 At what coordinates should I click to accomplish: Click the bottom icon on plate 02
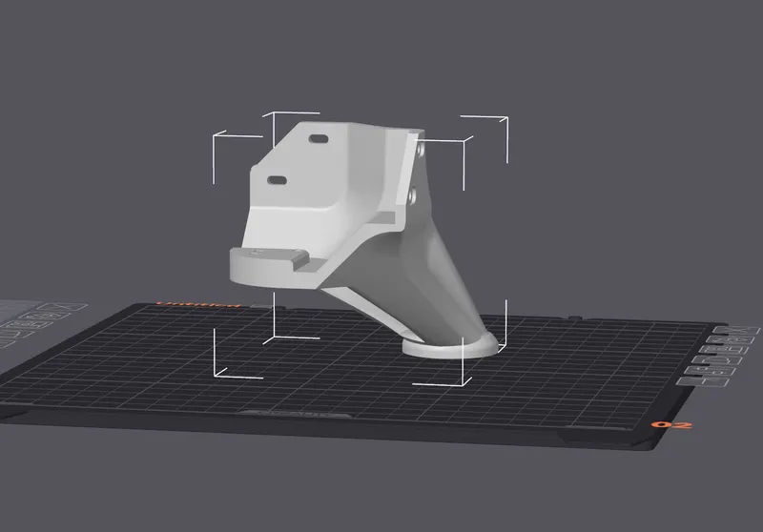coord(703,381)
